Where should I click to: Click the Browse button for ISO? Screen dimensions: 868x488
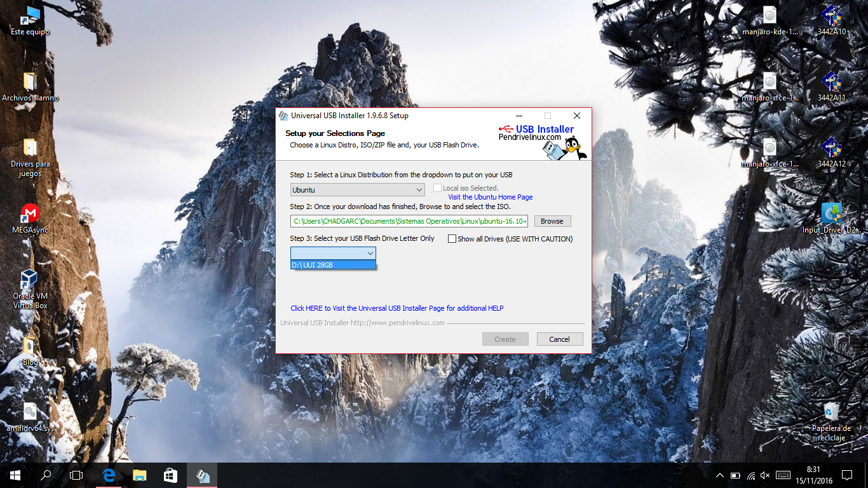552,221
